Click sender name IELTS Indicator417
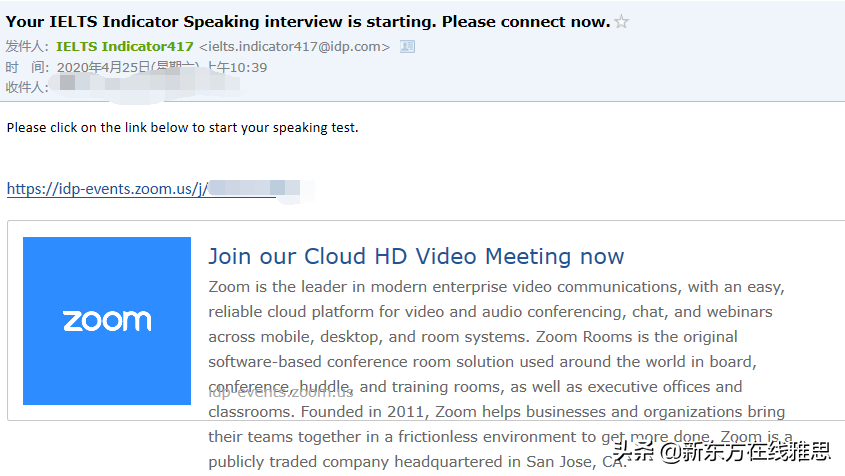The image size is (845, 476). [125, 46]
